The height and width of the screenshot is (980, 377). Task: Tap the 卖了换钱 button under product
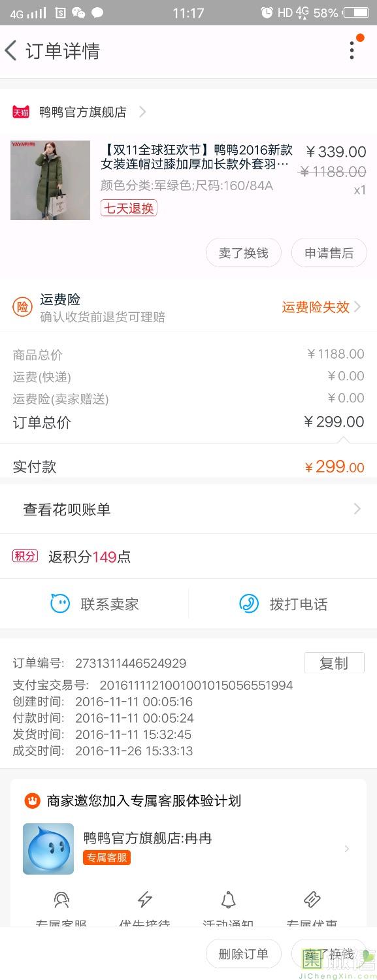coord(243,253)
